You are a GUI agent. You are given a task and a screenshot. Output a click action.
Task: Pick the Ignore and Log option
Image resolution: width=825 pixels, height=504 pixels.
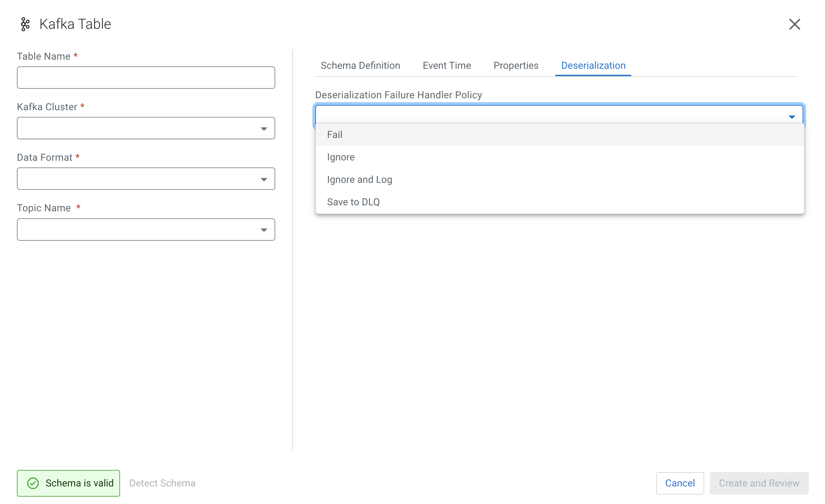tap(359, 180)
